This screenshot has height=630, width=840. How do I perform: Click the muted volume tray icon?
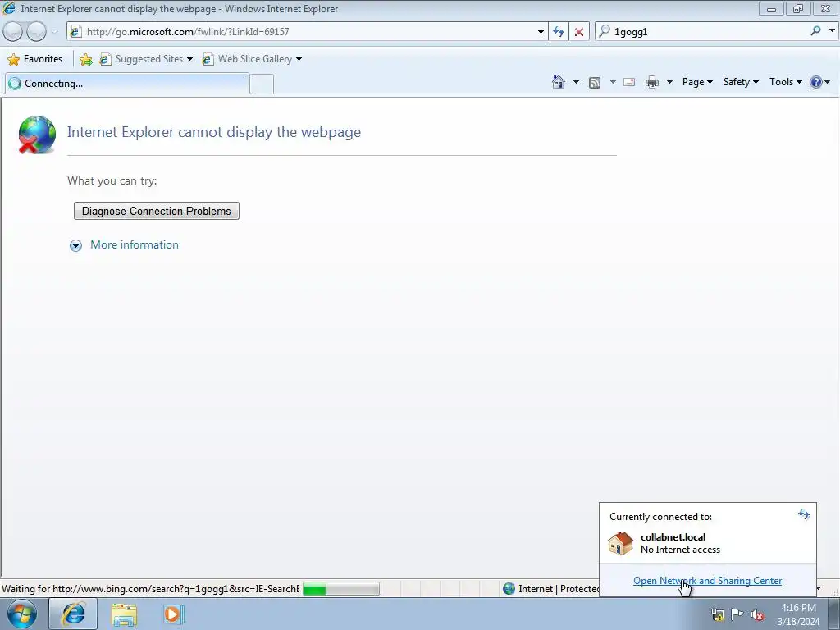coord(757,615)
